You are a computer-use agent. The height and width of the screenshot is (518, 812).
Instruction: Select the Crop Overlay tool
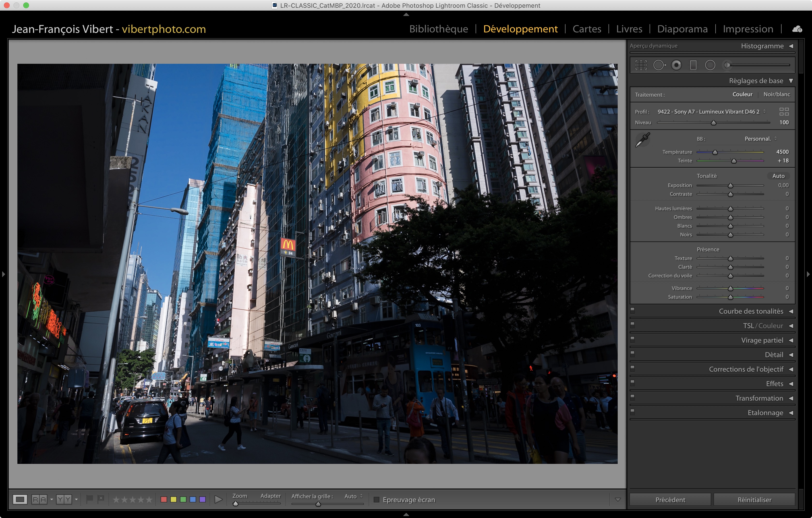641,65
